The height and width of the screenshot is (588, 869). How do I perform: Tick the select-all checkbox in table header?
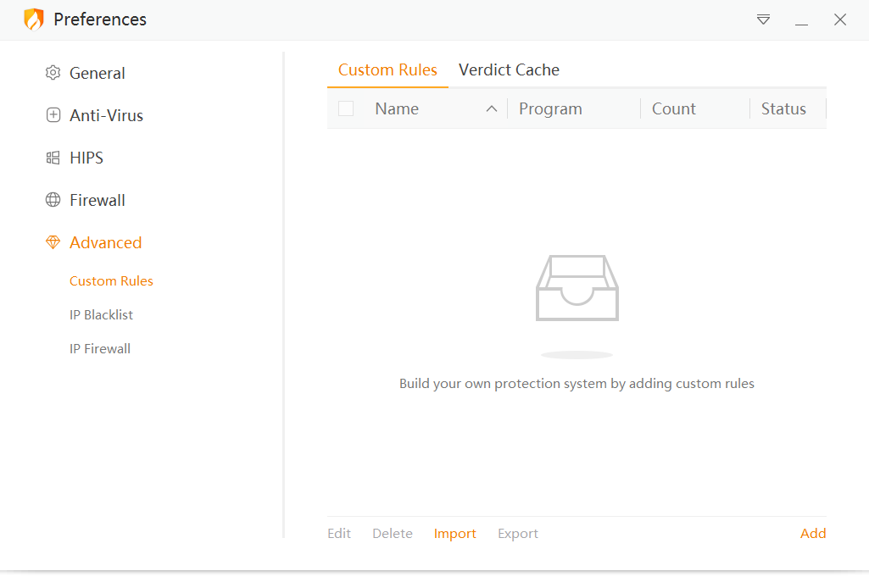tap(346, 108)
